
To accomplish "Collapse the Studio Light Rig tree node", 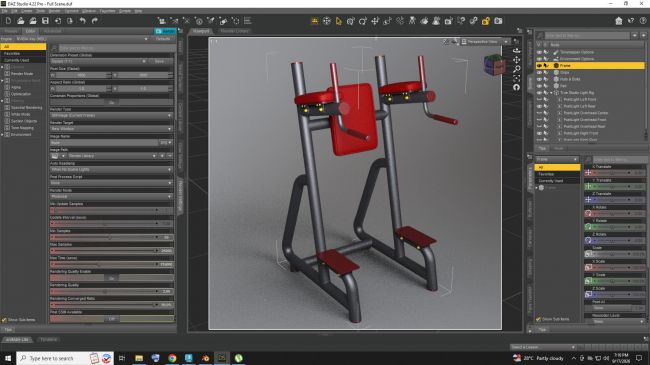I will [551, 93].
